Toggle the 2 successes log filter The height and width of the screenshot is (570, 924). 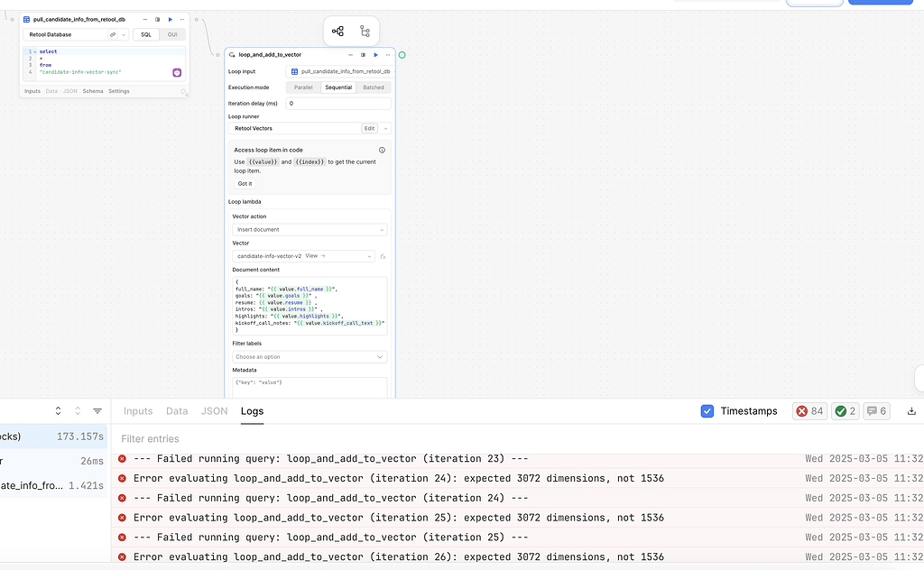click(x=845, y=411)
